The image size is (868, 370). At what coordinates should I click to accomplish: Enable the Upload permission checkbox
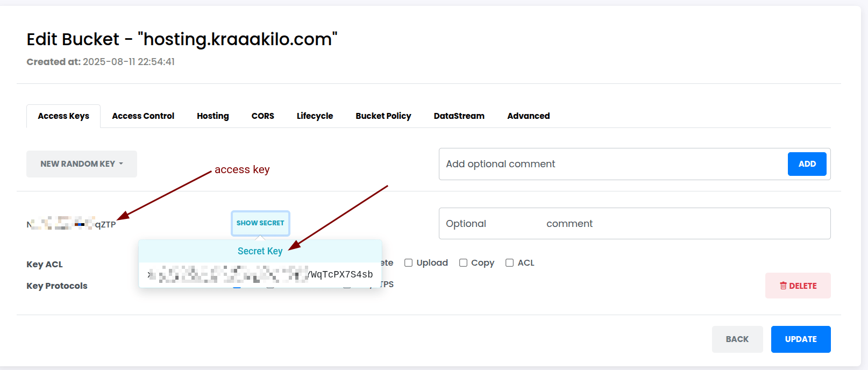point(409,263)
